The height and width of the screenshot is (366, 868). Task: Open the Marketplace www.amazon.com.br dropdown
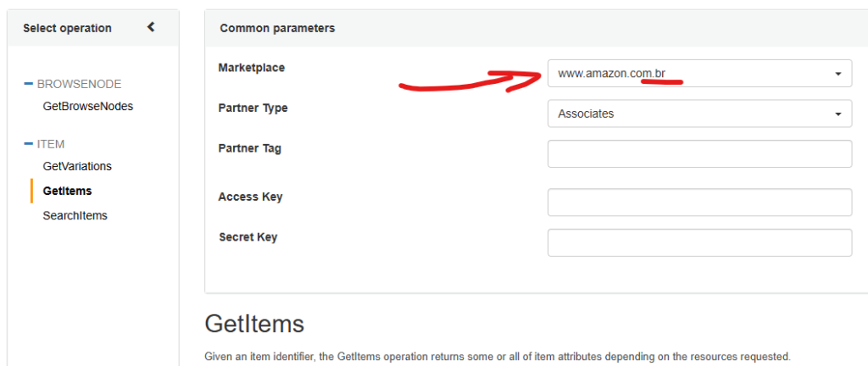pos(699,74)
